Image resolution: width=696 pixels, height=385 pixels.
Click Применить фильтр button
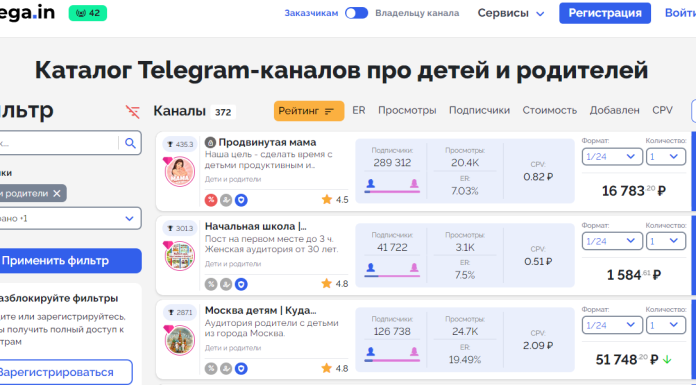70,261
